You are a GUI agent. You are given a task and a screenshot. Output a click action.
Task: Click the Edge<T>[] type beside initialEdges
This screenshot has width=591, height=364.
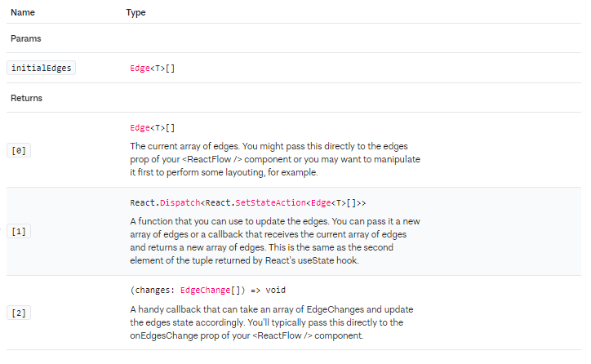pyautogui.click(x=153, y=69)
